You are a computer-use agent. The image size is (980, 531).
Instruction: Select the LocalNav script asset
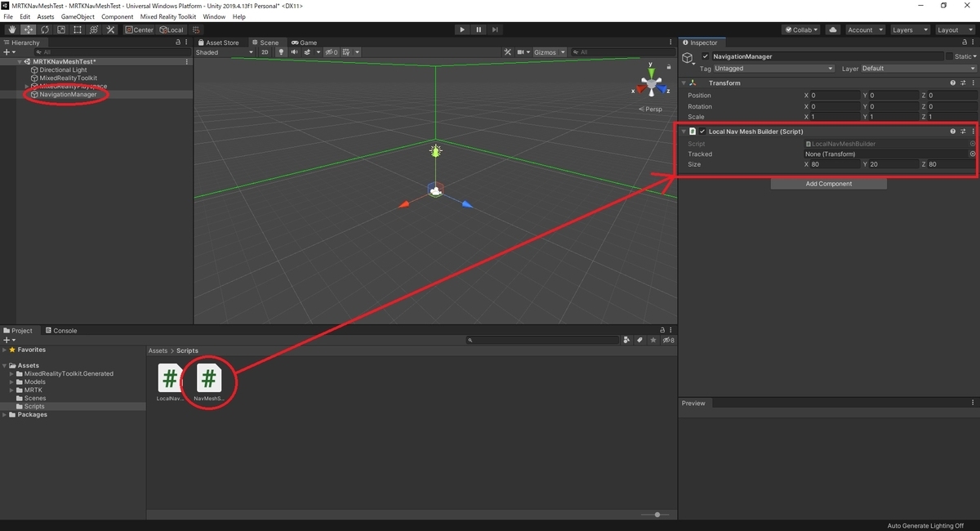tap(170, 383)
